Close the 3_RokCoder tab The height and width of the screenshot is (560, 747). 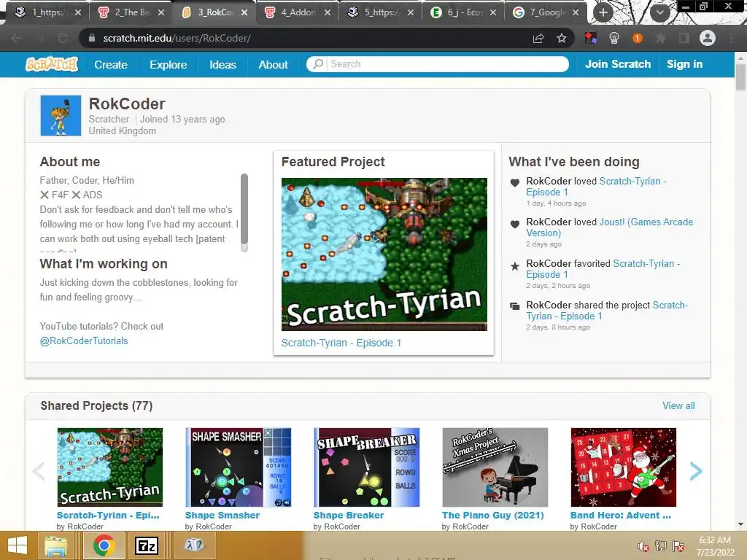244,12
